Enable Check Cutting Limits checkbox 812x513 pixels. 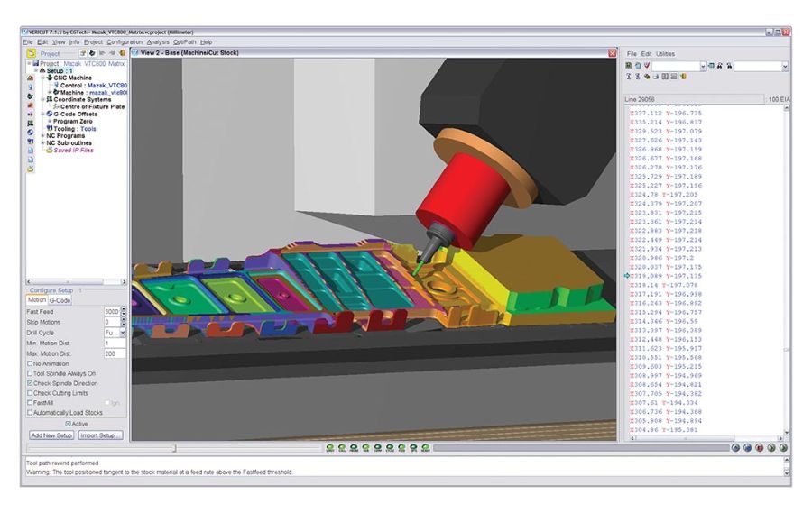[30, 393]
